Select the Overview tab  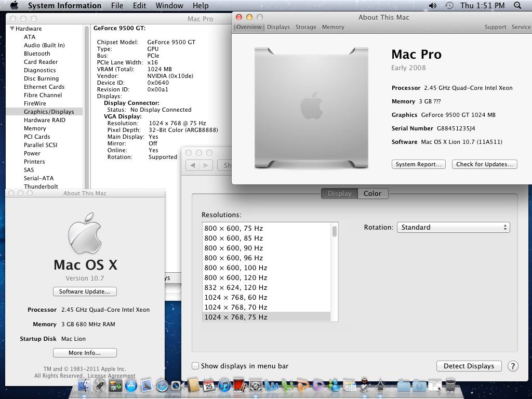[249, 27]
